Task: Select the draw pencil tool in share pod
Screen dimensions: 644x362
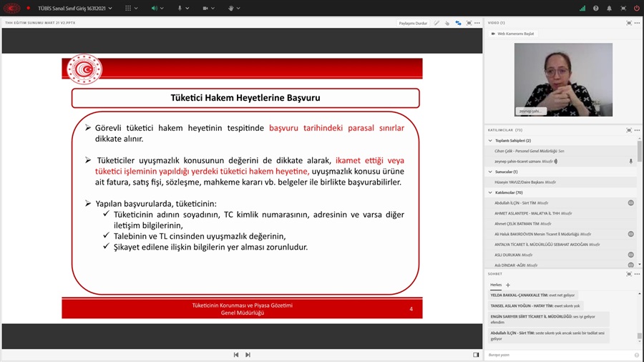Action: pyautogui.click(x=436, y=23)
